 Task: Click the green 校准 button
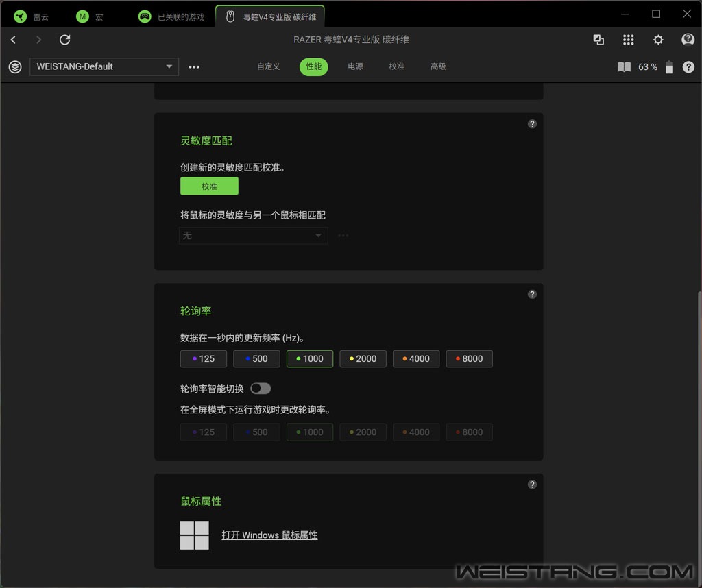pyautogui.click(x=209, y=186)
